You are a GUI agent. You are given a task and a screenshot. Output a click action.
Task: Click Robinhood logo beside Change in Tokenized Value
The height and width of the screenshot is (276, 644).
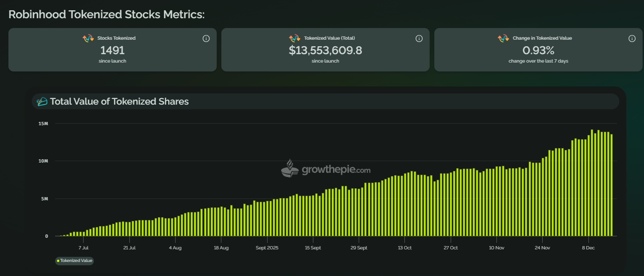pyautogui.click(x=503, y=38)
